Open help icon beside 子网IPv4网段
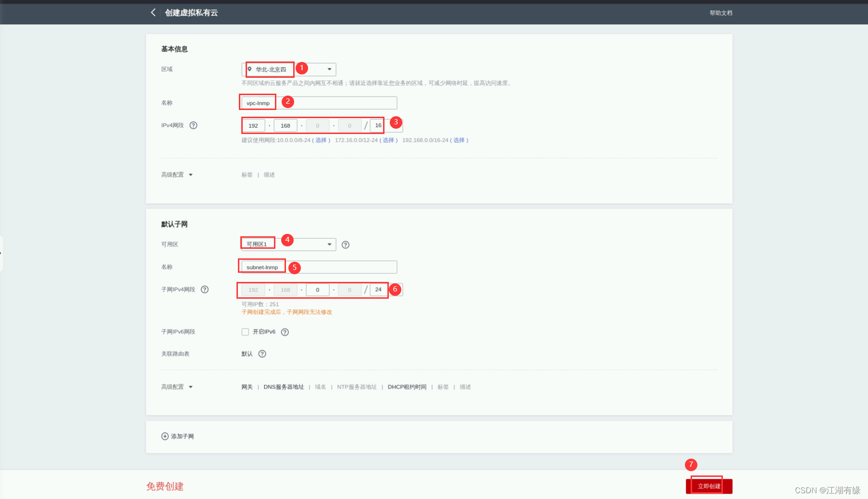868x499 pixels. click(204, 289)
